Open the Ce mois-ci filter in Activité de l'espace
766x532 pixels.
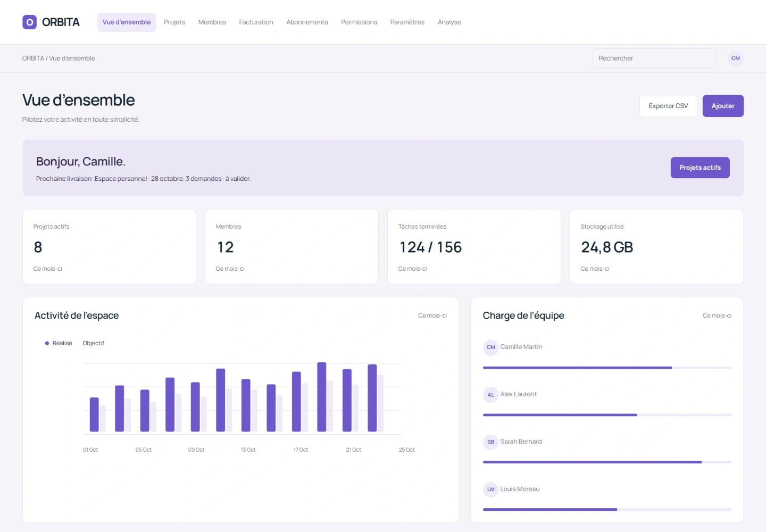tap(432, 315)
